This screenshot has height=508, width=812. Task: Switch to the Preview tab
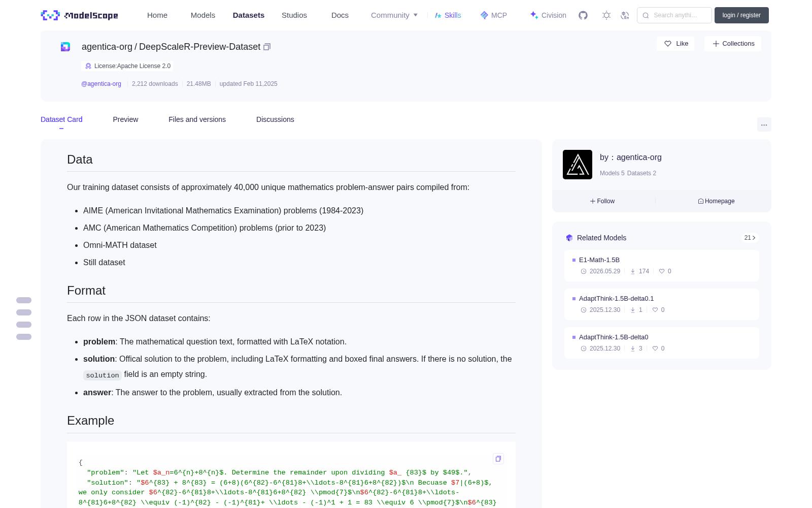click(x=125, y=119)
